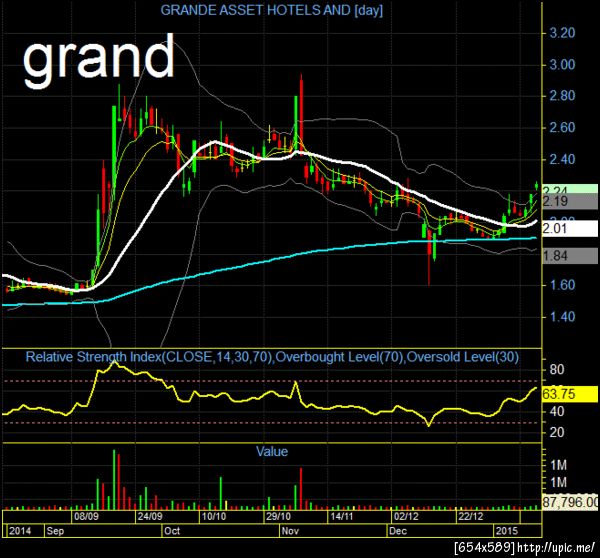This screenshot has width=600, height=558.
Task: Click the 1.60 price axis label
Action: [562, 285]
